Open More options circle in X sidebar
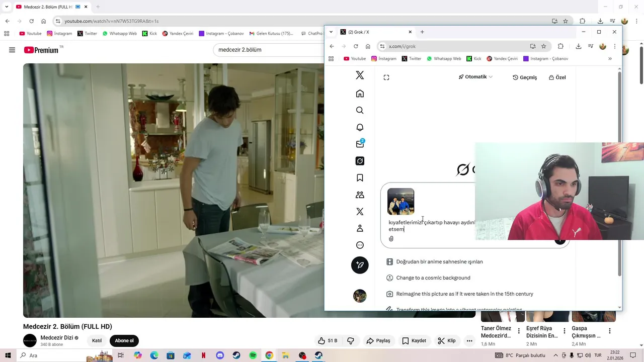 tap(360, 245)
